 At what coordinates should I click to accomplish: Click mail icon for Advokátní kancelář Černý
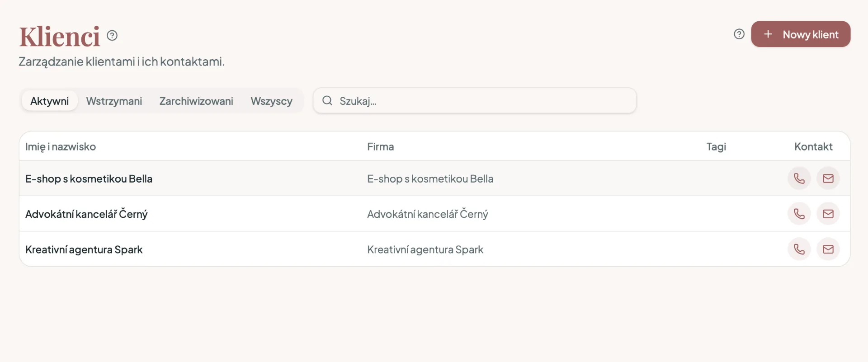[x=828, y=214]
